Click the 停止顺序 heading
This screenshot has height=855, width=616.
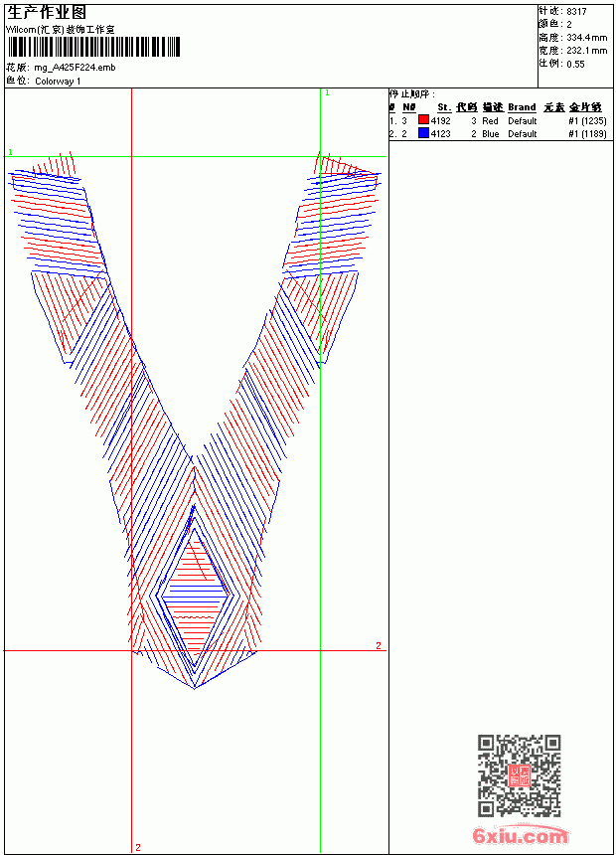(x=412, y=94)
